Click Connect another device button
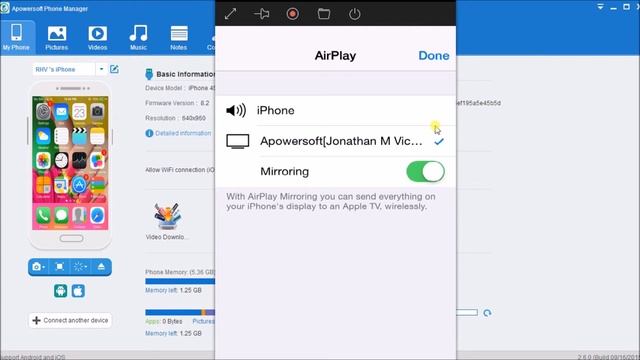This screenshot has width=640, height=360. pyautogui.click(x=70, y=320)
